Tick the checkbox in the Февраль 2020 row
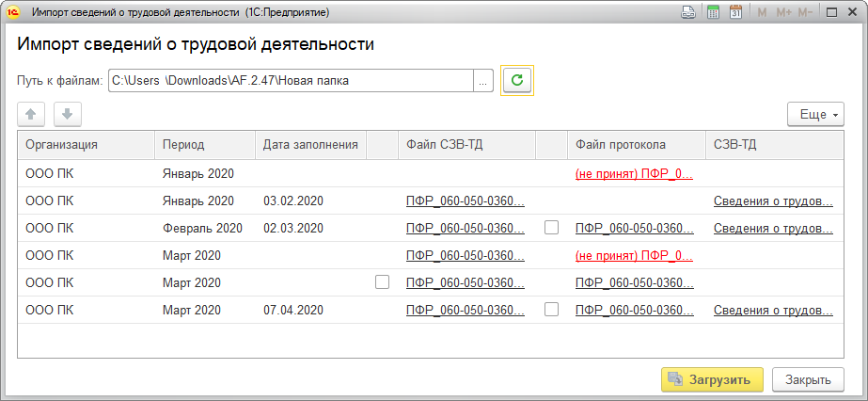 551,227
